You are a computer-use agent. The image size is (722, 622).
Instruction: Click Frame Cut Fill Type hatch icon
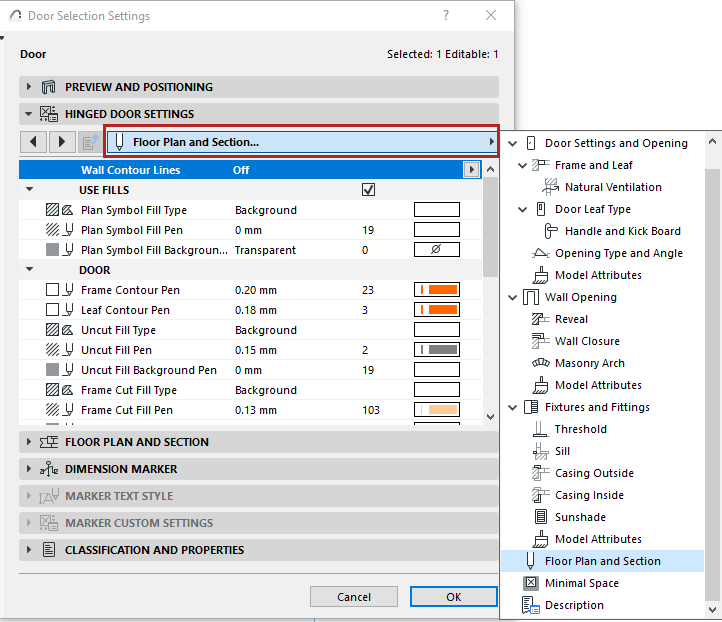pyautogui.click(x=52, y=390)
